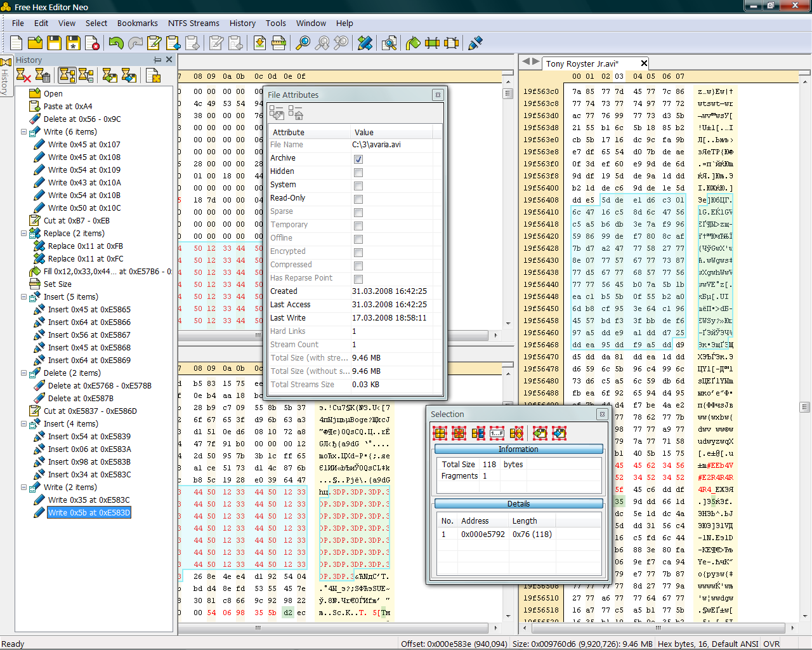Viewport: 812px width, 650px height.
Task: Collapse the Delete (2 items) history group
Action: click(23, 373)
